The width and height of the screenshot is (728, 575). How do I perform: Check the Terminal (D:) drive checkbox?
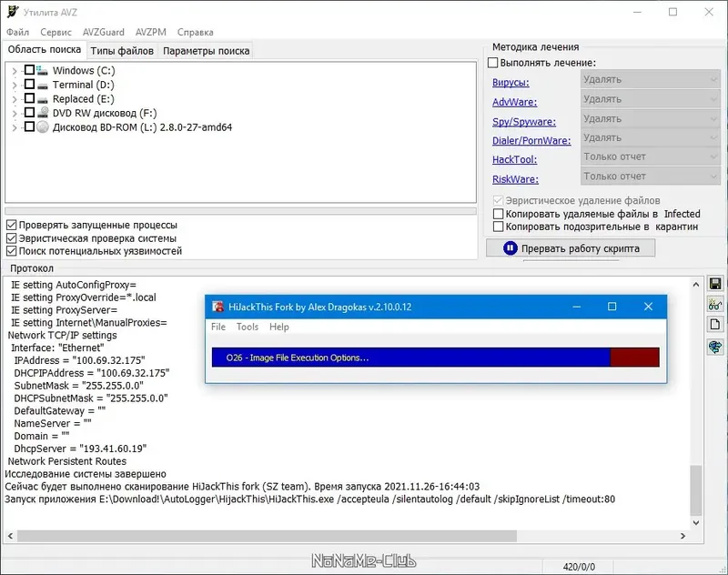pyautogui.click(x=29, y=84)
